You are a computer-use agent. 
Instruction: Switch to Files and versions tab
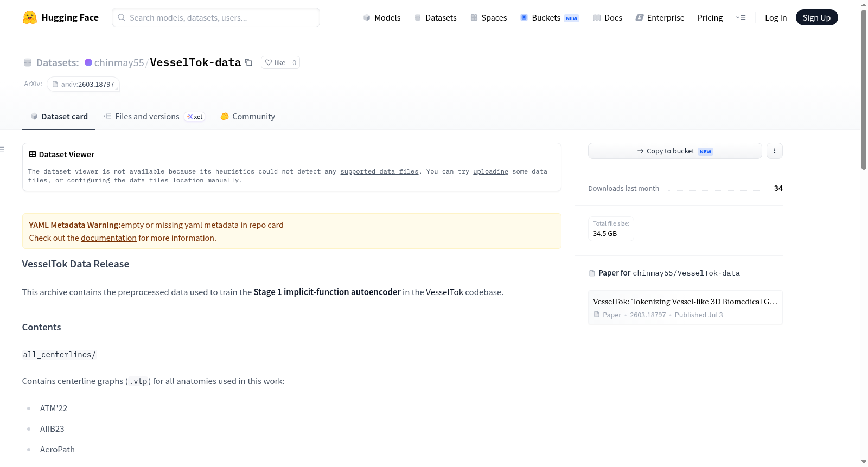coord(154,117)
